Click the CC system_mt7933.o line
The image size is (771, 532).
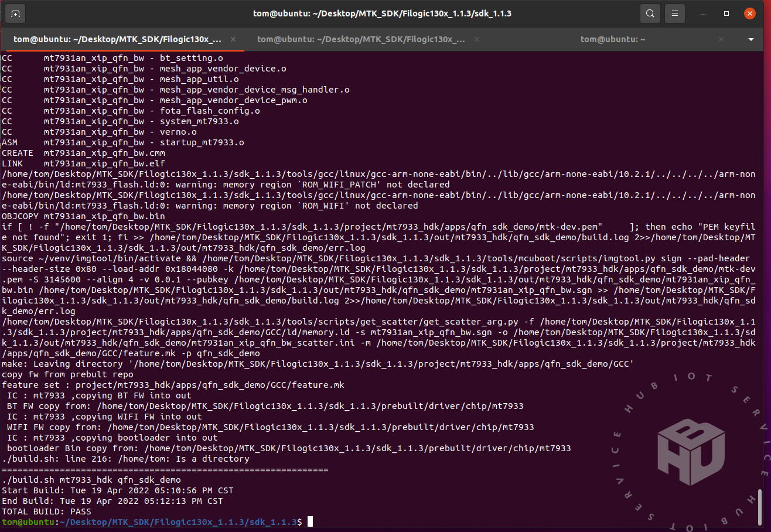(120, 121)
